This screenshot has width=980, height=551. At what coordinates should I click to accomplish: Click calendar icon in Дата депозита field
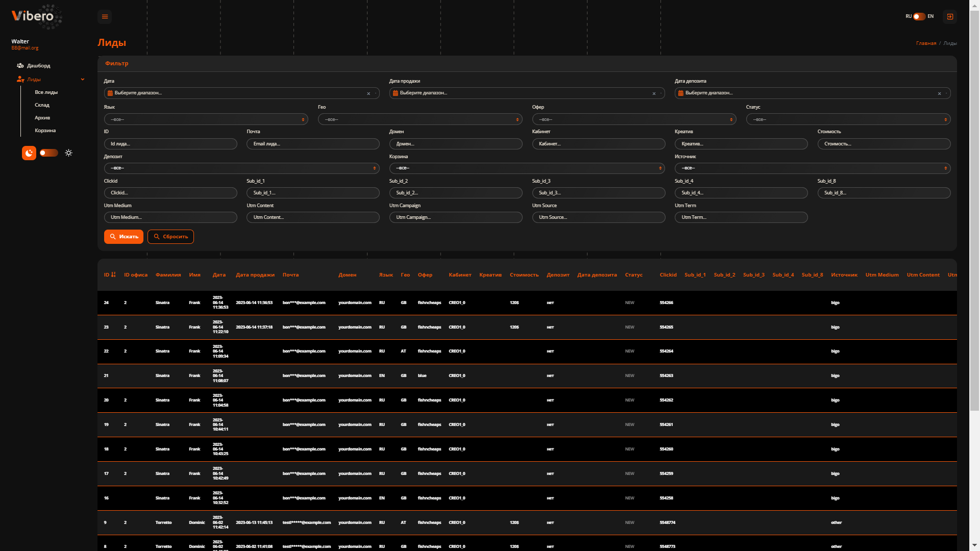tap(680, 93)
